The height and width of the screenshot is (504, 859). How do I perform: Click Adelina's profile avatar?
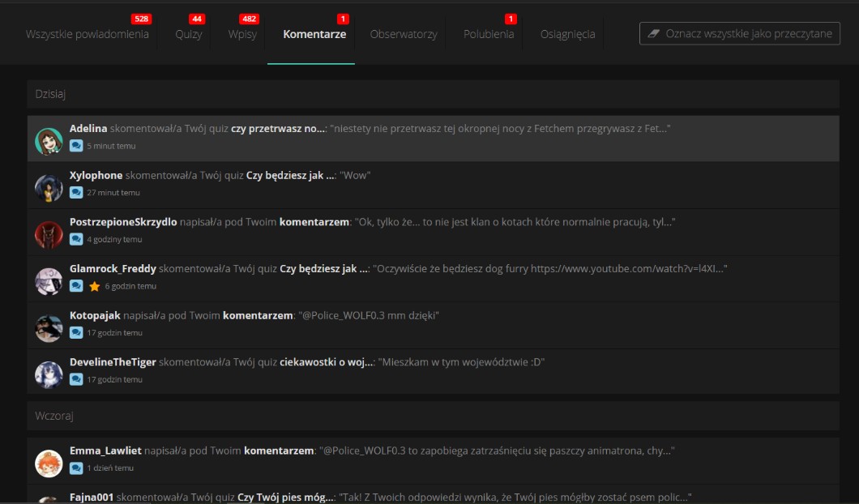click(x=49, y=141)
